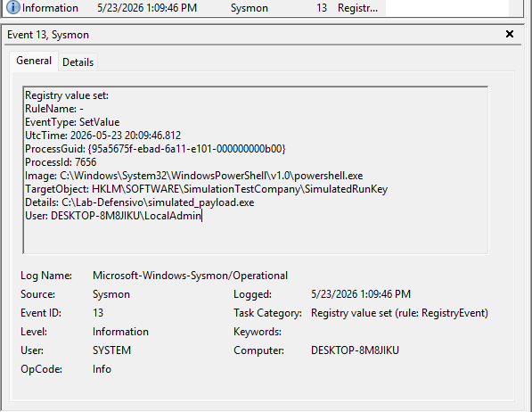The width and height of the screenshot is (532, 412).
Task: Click the Information level text in event row
Action: [x=50, y=8]
